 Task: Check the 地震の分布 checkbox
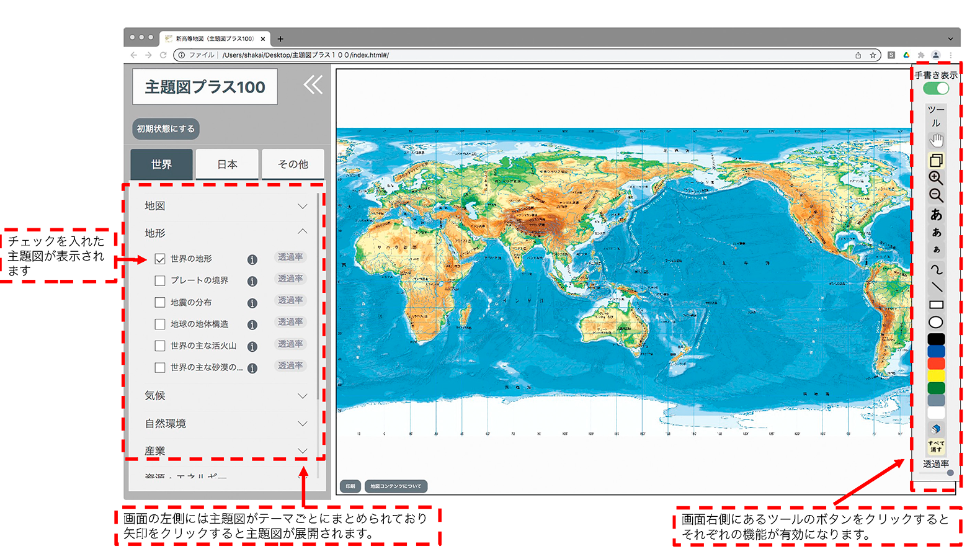tap(160, 302)
